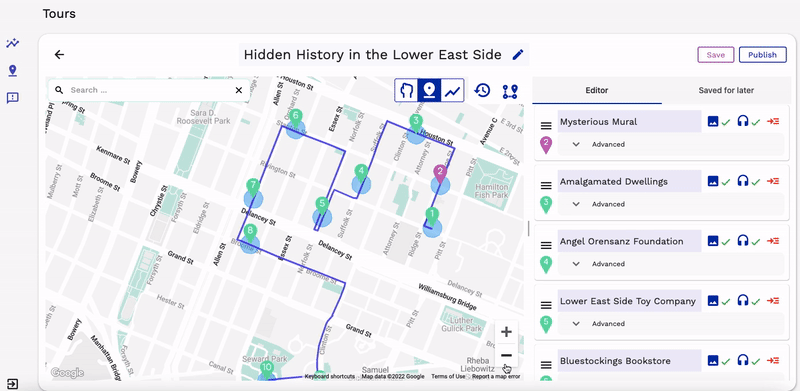800x391 pixels.
Task: Click drag handle of Amalgamated Dwellings
Action: coord(546,185)
